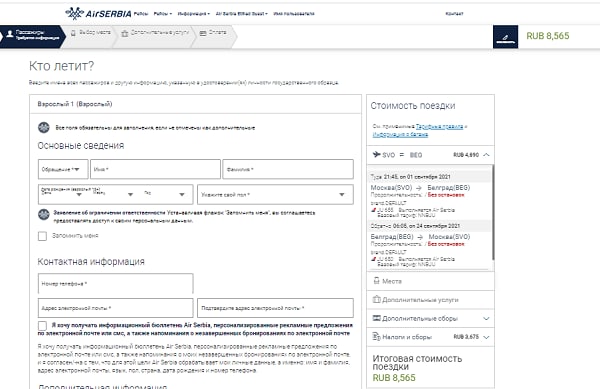Click the receipt icon beside Налоги и сборы
600x389 pixels.
click(x=377, y=337)
